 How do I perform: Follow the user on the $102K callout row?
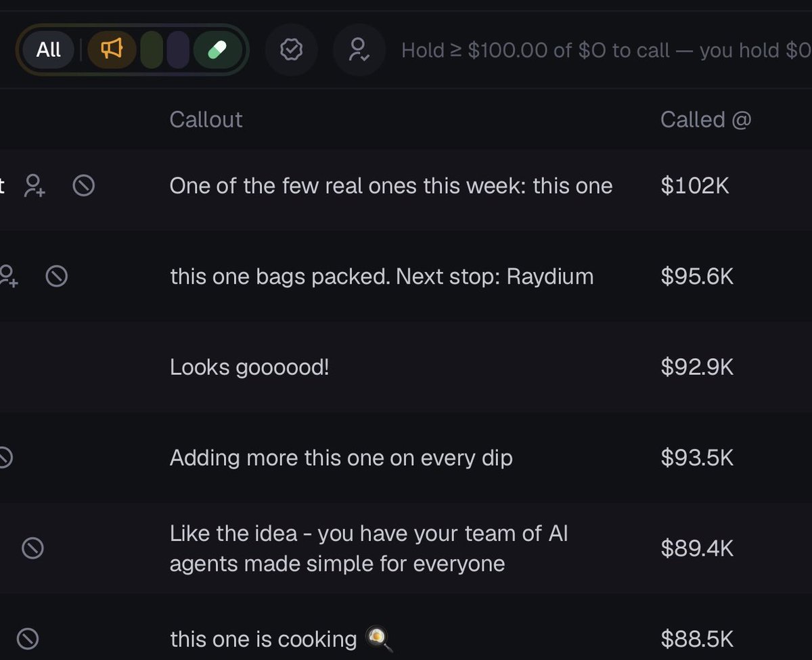click(x=35, y=185)
